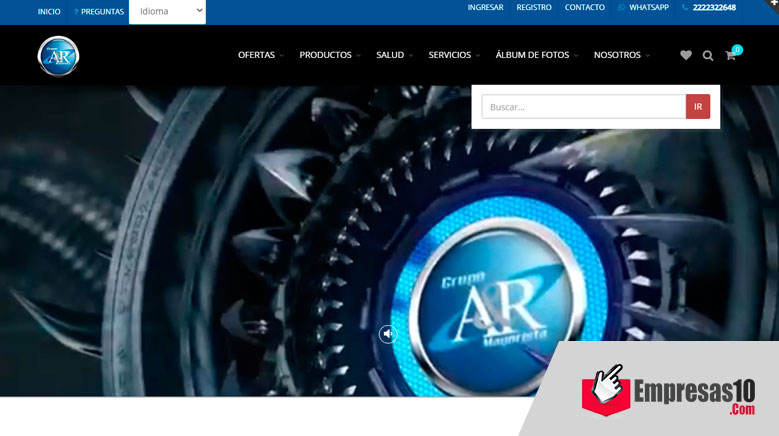Open the wishlist heart icon
Image resolution: width=779 pixels, height=436 pixels.
tap(686, 55)
